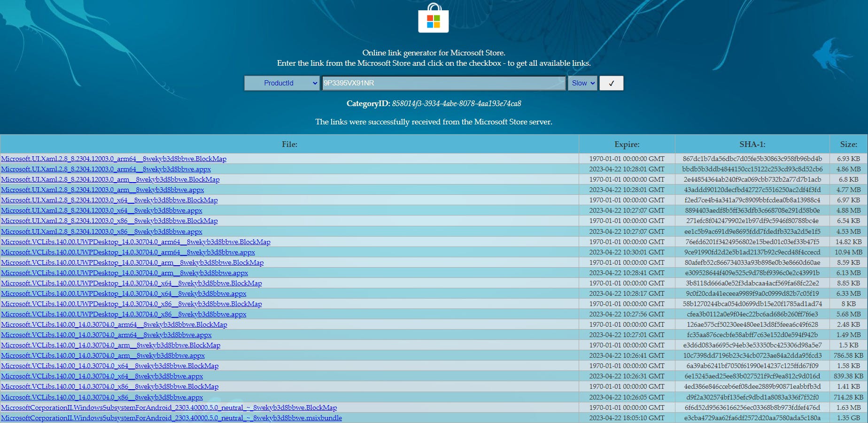
Task: Click the 1.35 GB size cell
Action: [848, 418]
